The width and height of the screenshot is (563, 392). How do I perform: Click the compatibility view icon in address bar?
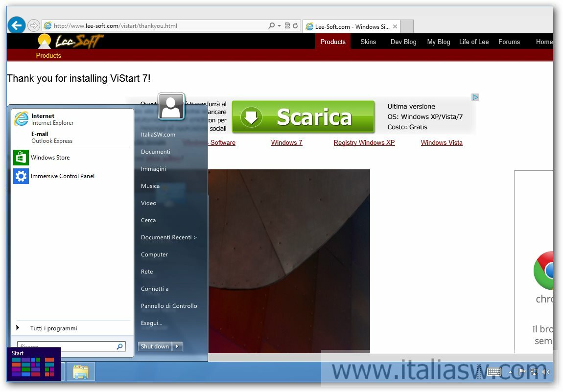[x=287, y=25]
